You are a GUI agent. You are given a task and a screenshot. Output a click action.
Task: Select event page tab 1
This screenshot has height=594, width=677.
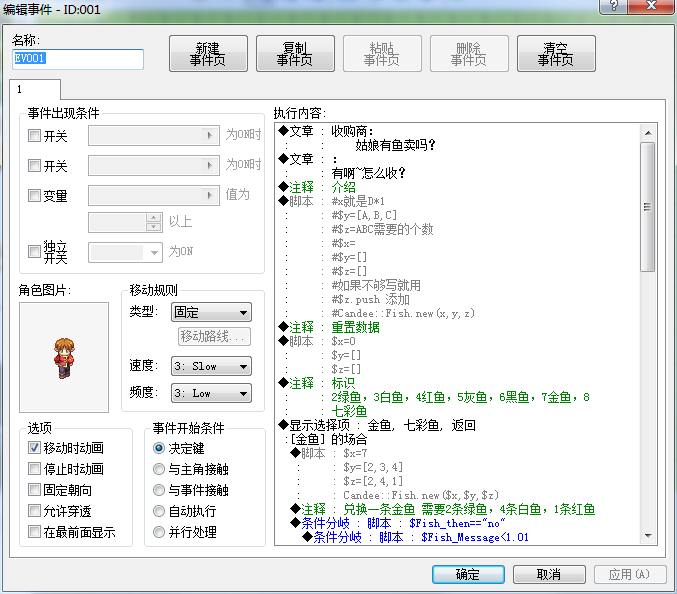pyautogui.click(x=35, y=89)
